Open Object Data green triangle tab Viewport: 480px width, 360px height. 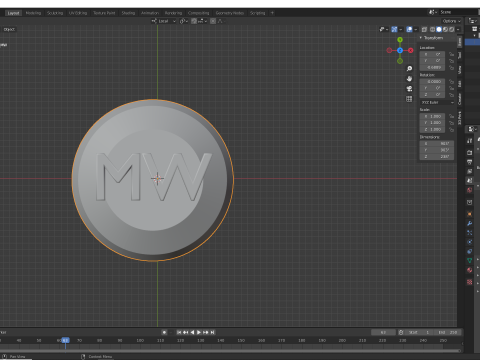469,261
